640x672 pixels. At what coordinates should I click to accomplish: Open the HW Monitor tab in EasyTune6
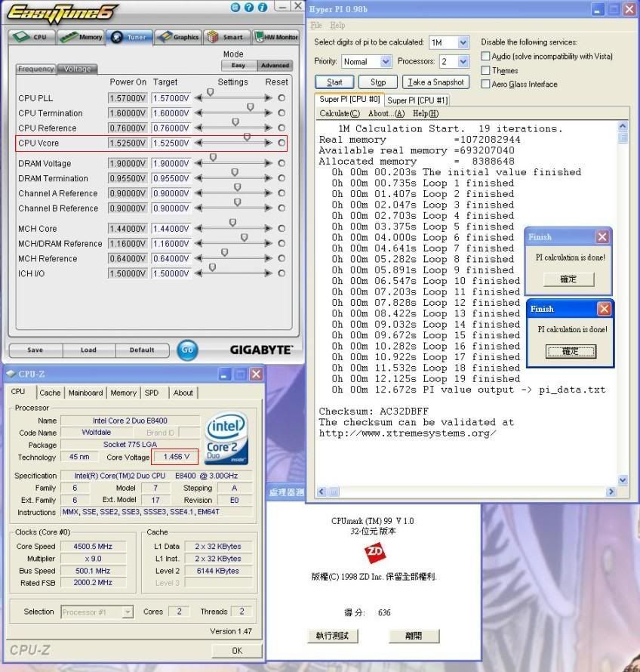tap(276, 37)
